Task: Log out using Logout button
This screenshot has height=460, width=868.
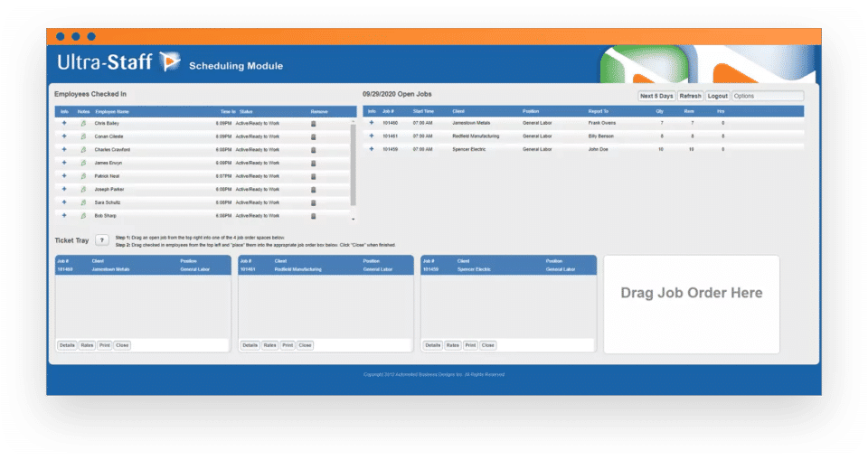Action: [717, 96]
